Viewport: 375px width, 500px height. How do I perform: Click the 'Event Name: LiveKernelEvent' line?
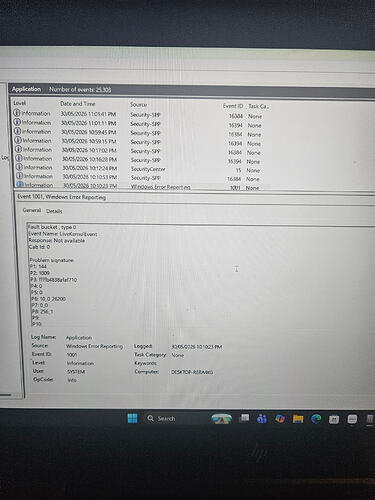point(63,234)
